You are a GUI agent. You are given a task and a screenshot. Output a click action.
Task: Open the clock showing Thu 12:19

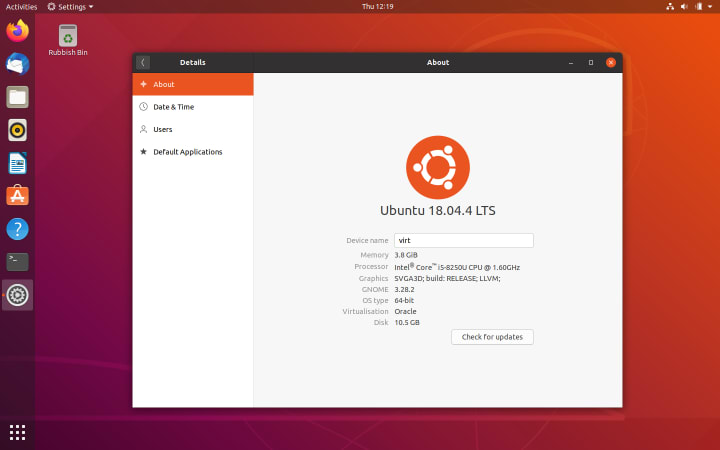click(377, 6)
